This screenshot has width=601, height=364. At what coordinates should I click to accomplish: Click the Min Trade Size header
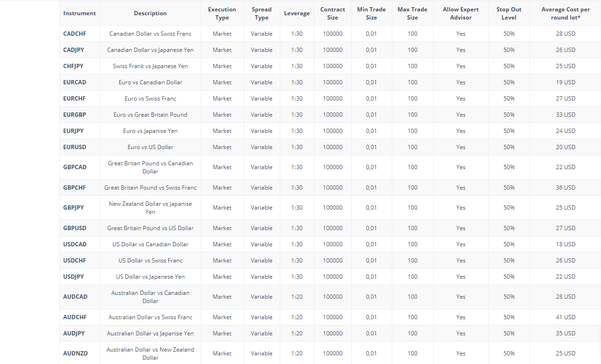point(371,13)
